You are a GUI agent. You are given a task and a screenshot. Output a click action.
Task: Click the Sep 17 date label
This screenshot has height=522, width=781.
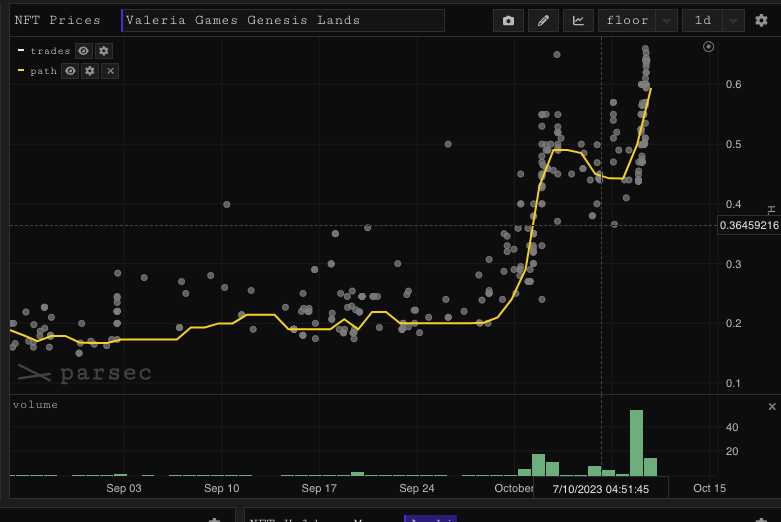[319, 488]
